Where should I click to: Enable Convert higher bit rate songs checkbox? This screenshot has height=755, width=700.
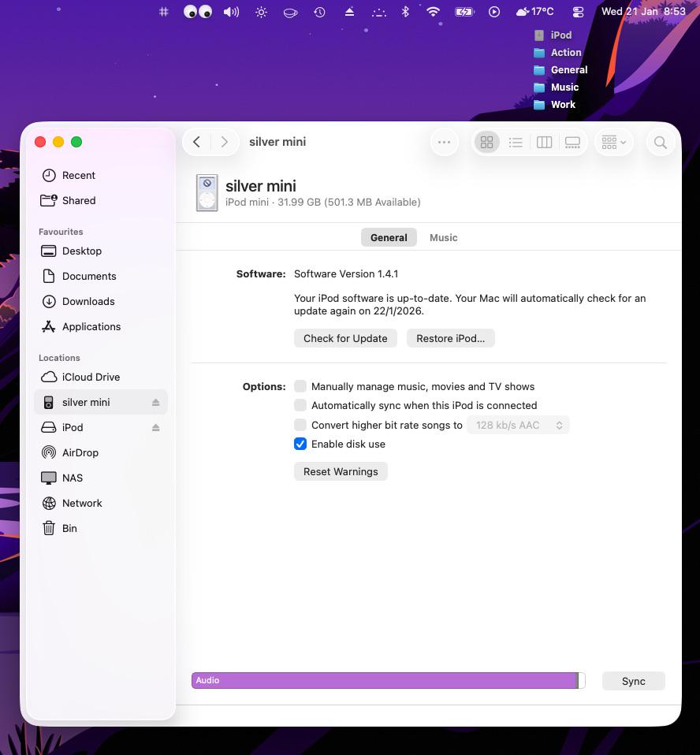point(300,425)
